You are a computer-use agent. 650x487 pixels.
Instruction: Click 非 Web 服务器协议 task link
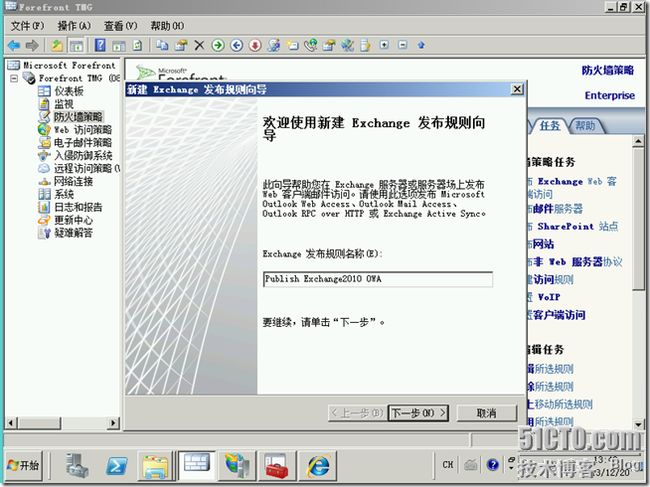pos(575,262)
